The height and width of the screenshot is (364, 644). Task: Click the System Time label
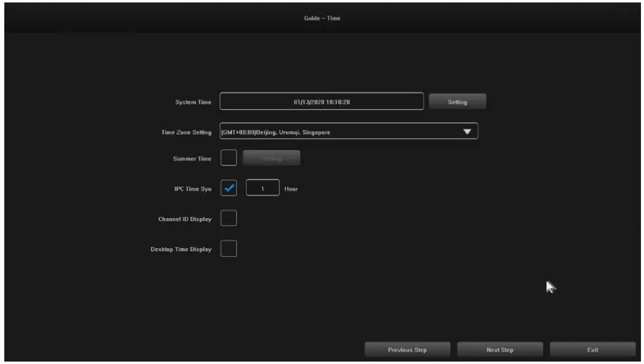click(x=193, y=102)
